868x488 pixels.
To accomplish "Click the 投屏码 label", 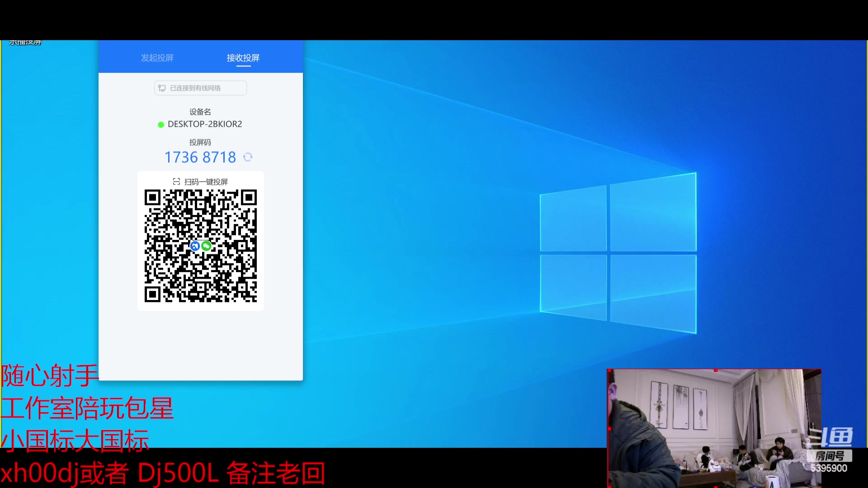I will pyautogui.click(x=200, y=142).
